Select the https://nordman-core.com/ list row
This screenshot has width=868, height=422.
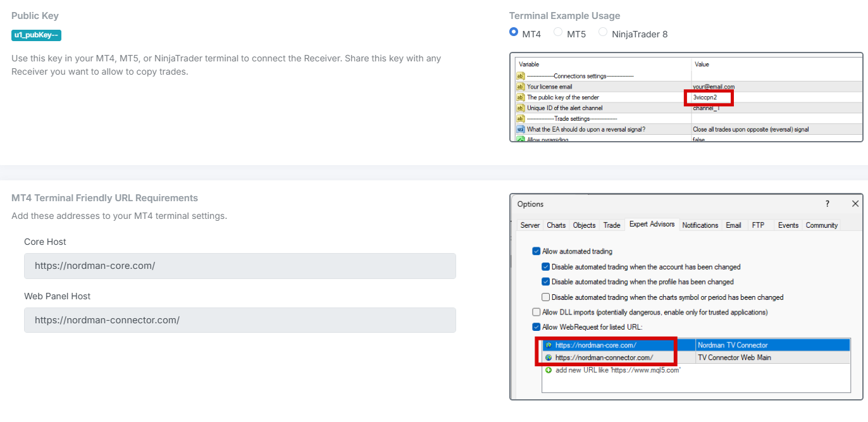click(696, 345)
